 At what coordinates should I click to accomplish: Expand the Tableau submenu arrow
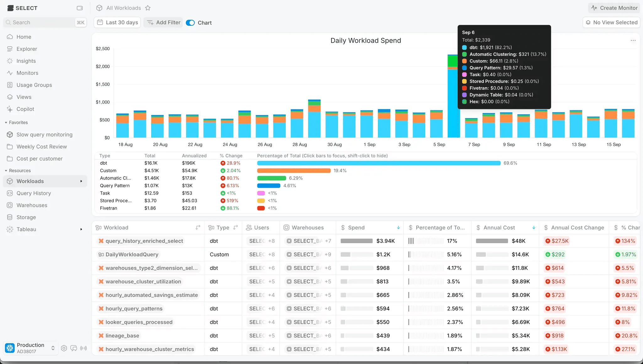point(81,229)
